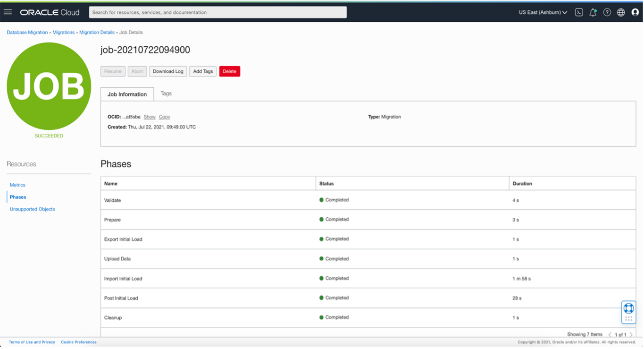Viewport: 644px width, 349px height.
Task: Click the Download Log button
Action: tap(168, 71)
